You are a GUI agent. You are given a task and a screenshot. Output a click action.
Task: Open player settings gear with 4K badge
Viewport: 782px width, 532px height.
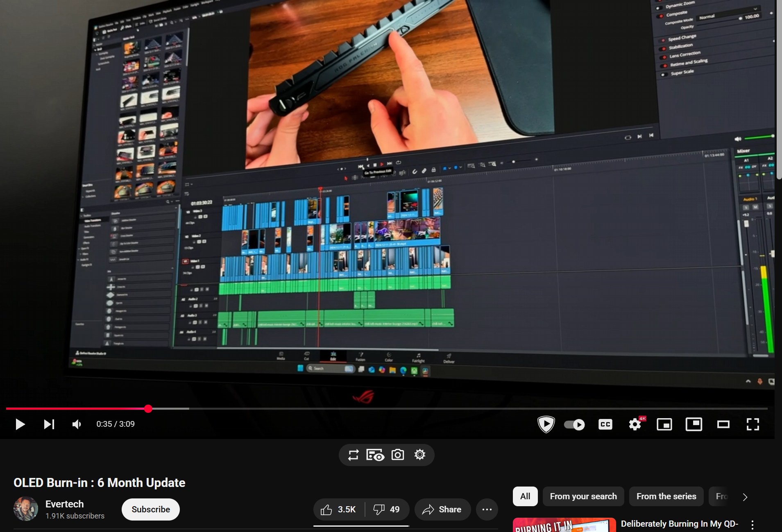pos(635,424)
